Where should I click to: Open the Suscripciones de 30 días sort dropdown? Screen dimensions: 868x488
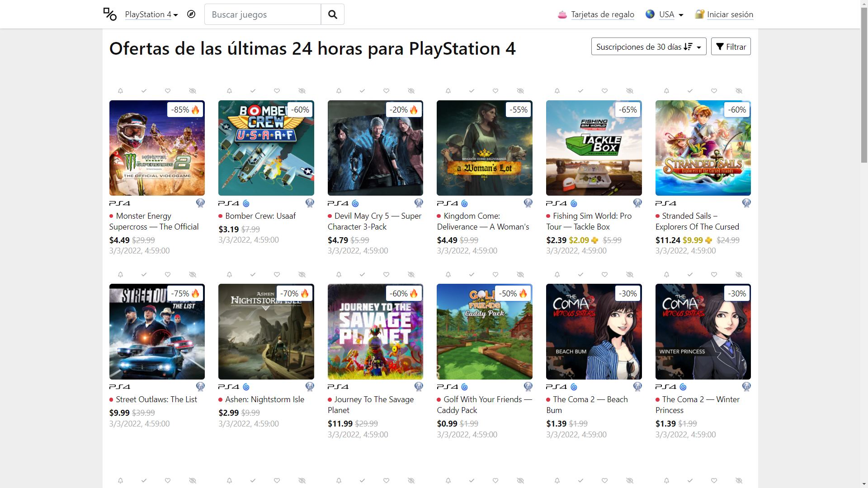pyautogui.click(x=649, y=47)
